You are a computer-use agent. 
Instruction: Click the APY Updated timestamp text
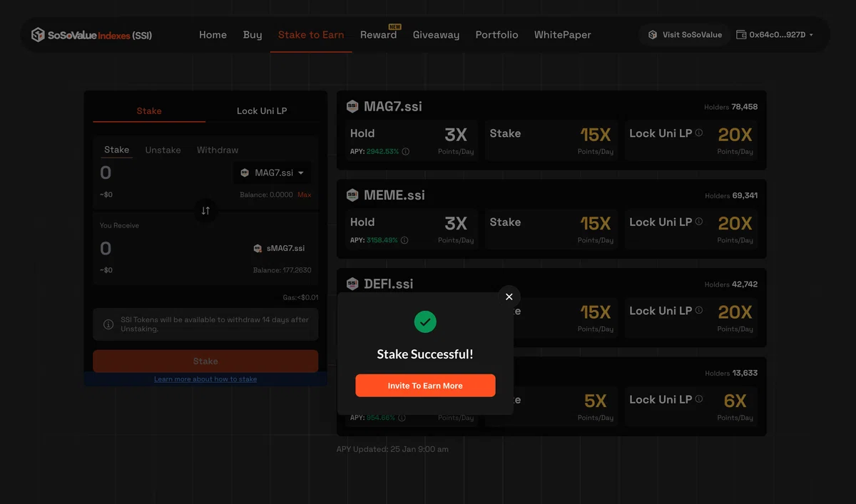click(392, 449)
